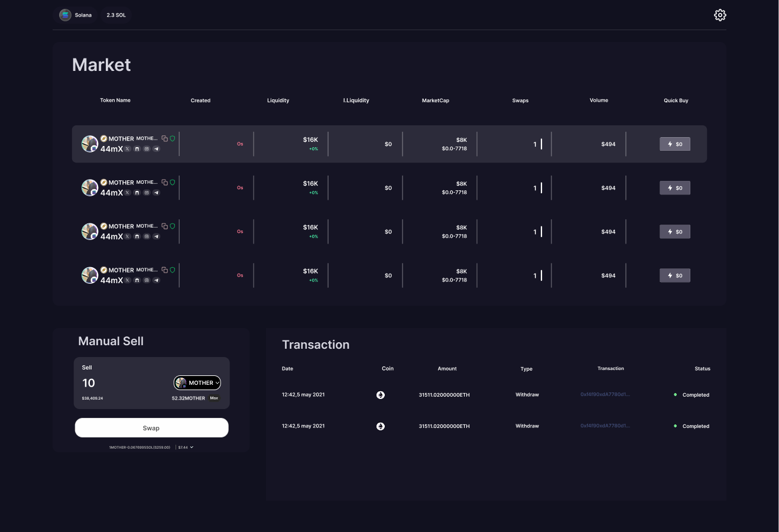This screenshot has height=532, width=779.
Task: Open X (Twitter) icon in third market row
Action: 127,236
